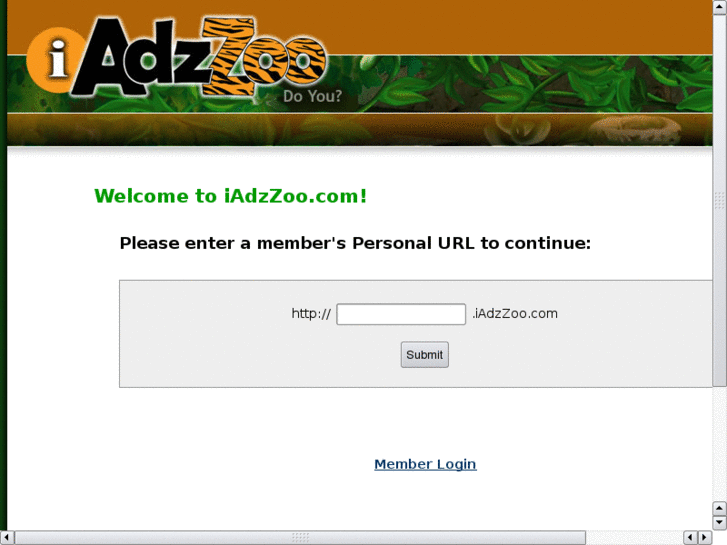Image resolution: width=727 pixels, height=545 pixels.
Task: Click empty vertical scrollbar track below the thumb
Action: pos(719,443)
